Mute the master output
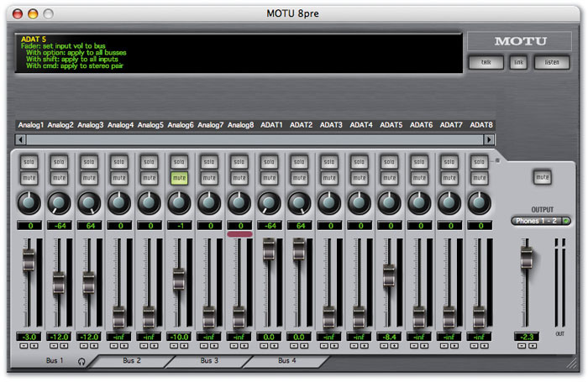 [x=542, y=177]
